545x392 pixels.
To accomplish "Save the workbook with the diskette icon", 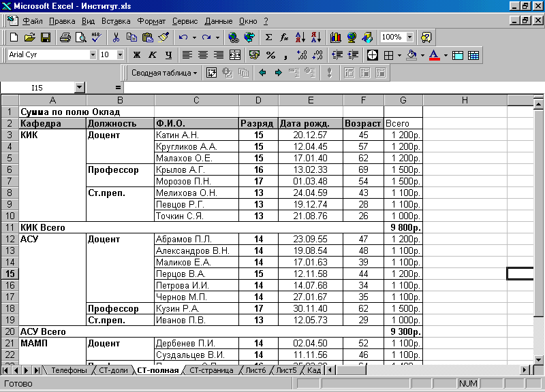I will 46,37.
